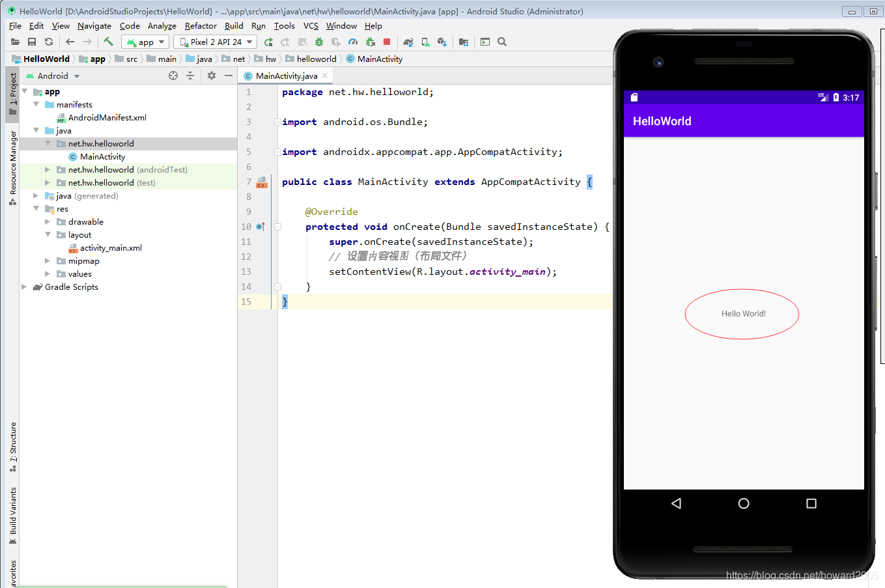
Task: Rerun the app with the green restart icon
Action: pyautogui.click(x=268, y=42)
